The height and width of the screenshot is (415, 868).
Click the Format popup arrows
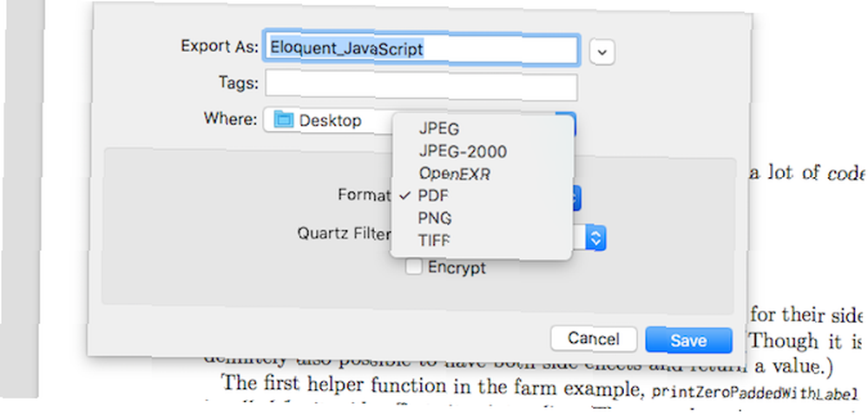(575, 197)
